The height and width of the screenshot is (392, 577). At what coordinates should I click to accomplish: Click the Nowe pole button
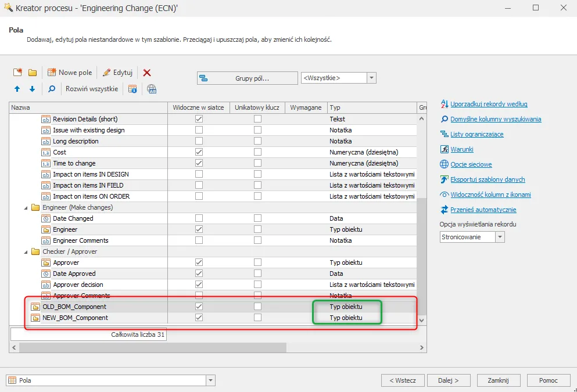click(x=70, y=73)
